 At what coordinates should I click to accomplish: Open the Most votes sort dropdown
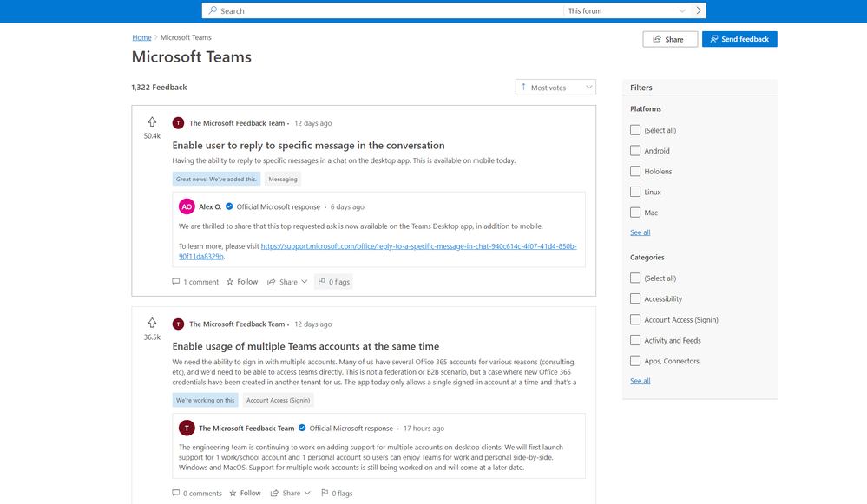tap(555, 88)
